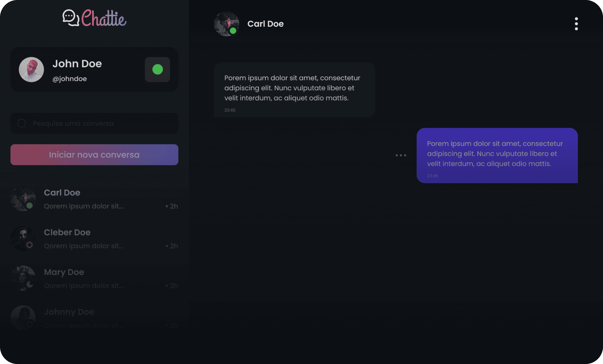Open the Carl Doe conversation in list
This screenshot has height=364, width=603.
[x=94, y=199]
